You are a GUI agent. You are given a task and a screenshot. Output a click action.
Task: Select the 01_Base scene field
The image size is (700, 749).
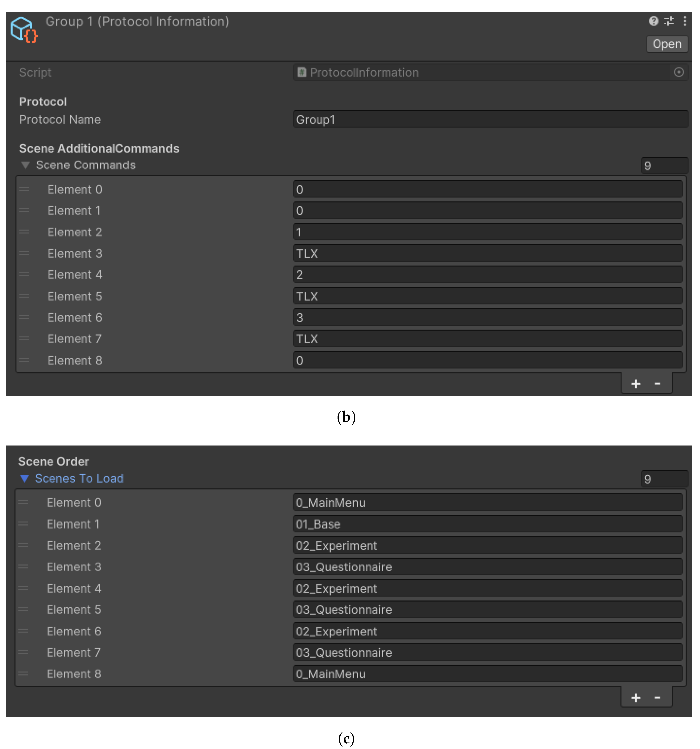tap(487, 524)
